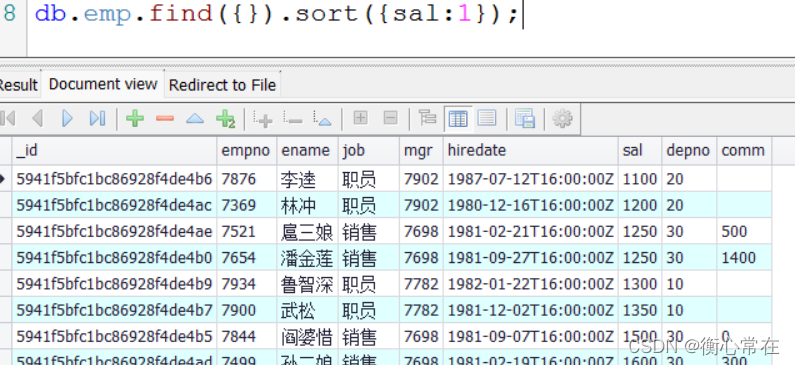Click the depno column header

(690, 151)
